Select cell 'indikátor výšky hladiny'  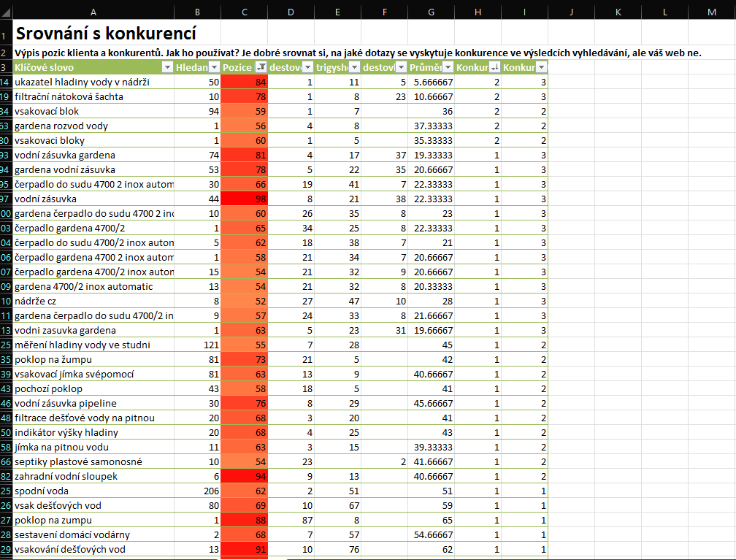tap(93, 432)
